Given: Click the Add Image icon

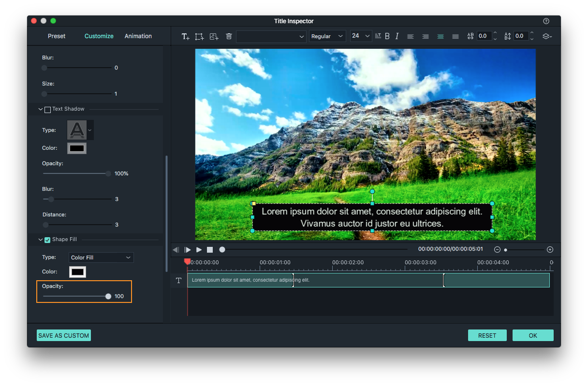Looking at the screenshot, I should tap(214, 36).
